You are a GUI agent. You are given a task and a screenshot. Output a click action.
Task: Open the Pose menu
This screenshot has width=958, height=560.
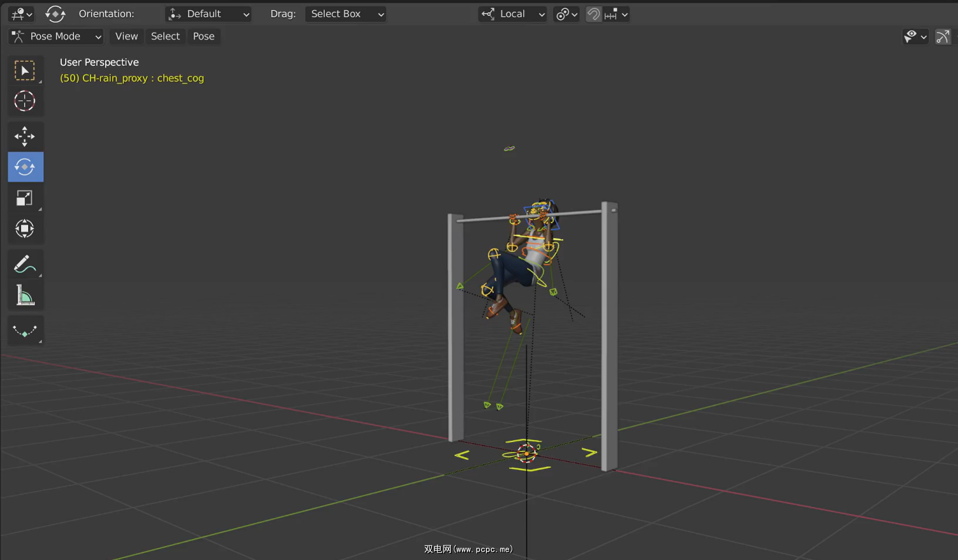[x=203, y=37]
